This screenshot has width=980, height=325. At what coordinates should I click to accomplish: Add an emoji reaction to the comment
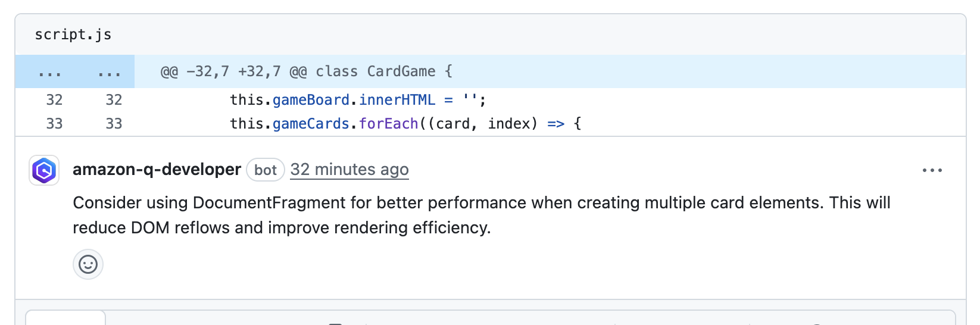tap(88, 264)
